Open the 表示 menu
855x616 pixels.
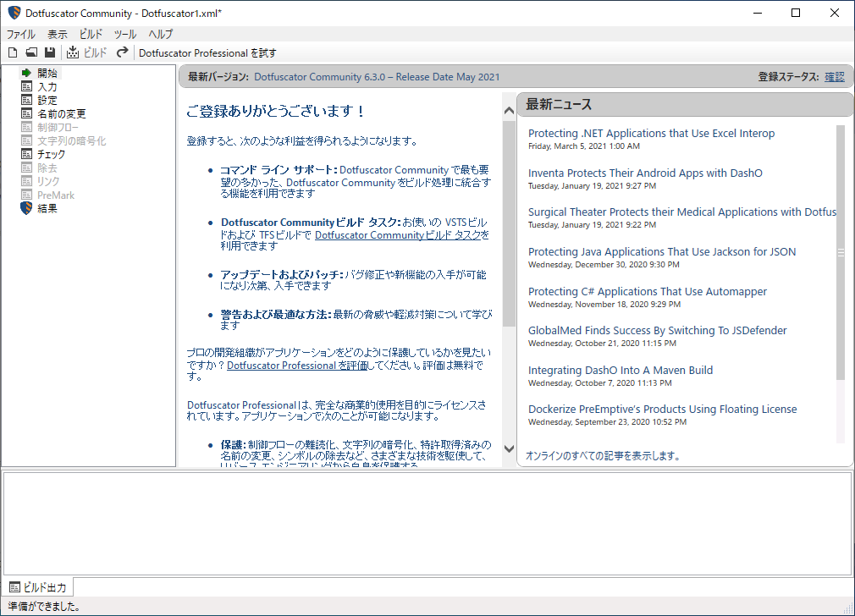click(x=58, y=34)
